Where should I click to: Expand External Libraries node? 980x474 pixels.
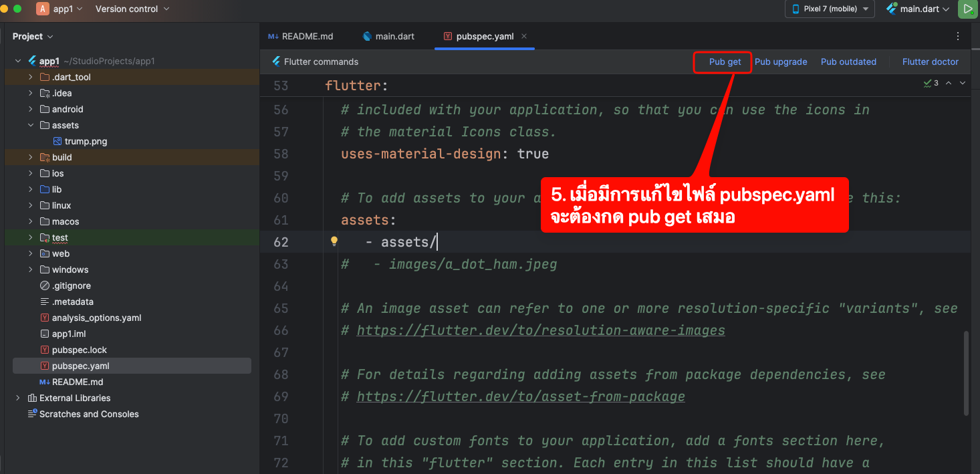(18, 398)
